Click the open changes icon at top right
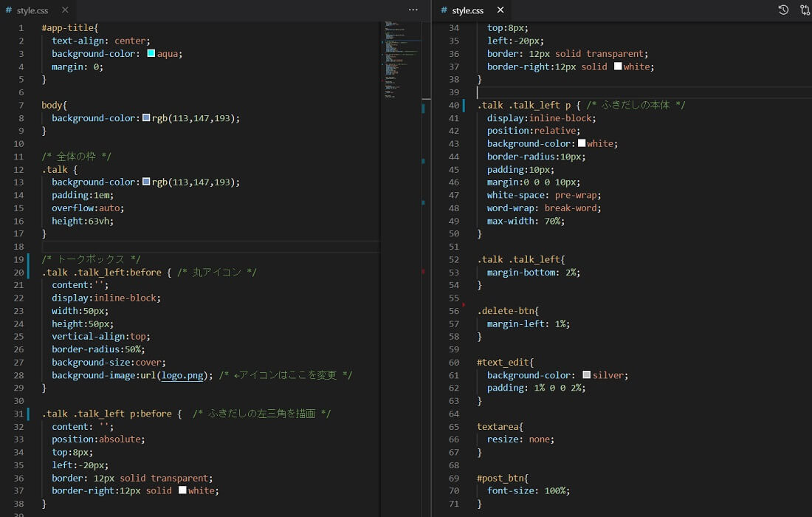 [805, 10]
